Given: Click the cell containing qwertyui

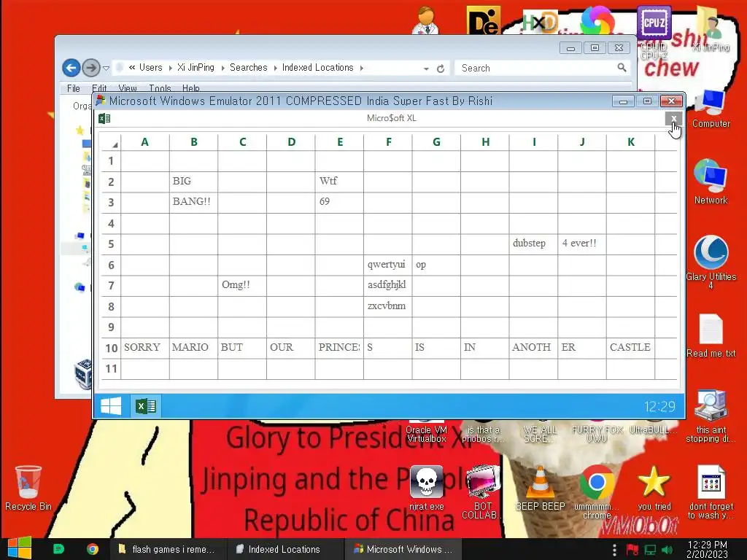Looking at the screenshot, I should [x=388, y=265].
